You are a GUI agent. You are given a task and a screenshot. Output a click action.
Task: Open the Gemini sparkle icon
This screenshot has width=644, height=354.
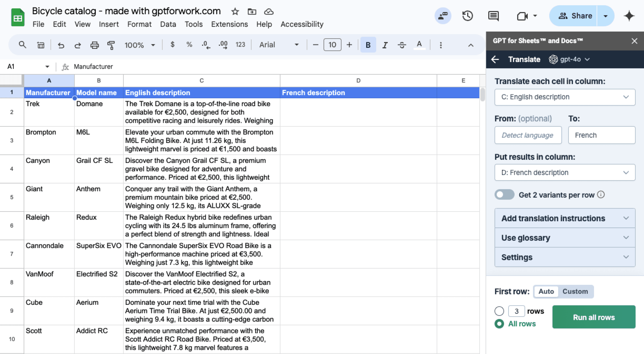click(629, 16)
